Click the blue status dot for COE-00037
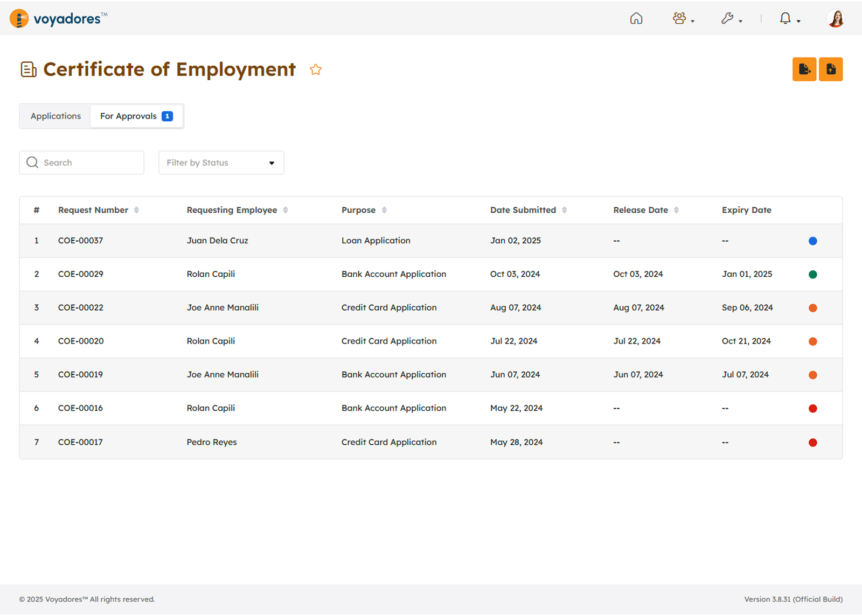Viewport: 862px width, 616px height. click(813, 241)
